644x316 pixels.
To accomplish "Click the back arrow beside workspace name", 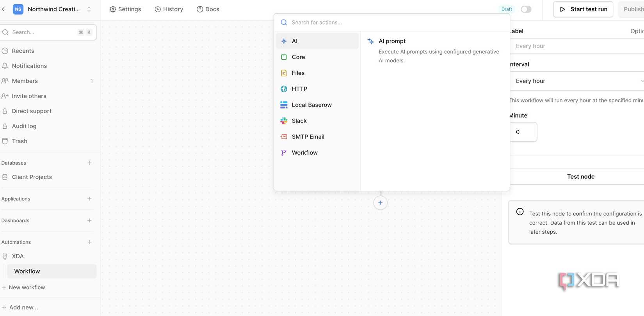I will [x=4, y=9].
